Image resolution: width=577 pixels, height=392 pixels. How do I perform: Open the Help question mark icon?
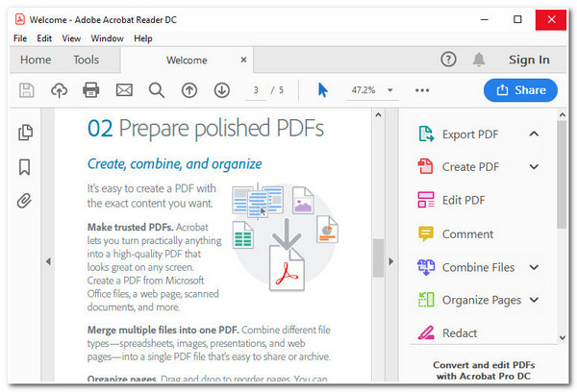pos(448,60)
